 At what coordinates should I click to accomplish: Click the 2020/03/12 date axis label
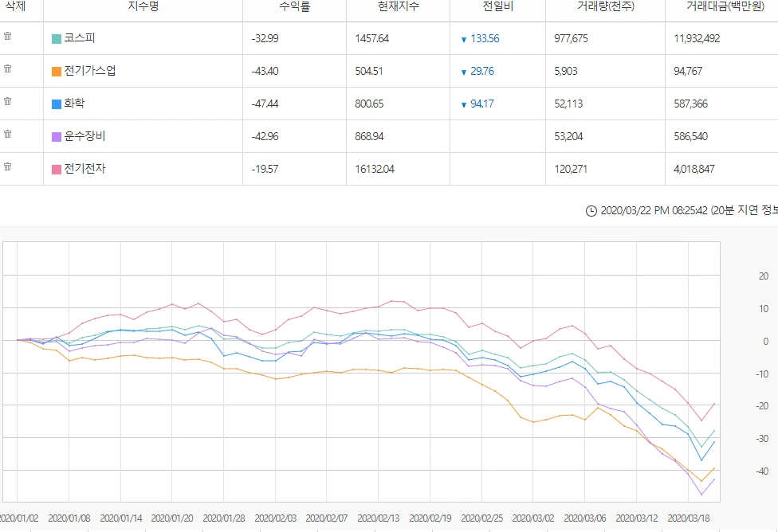point(637,518)
